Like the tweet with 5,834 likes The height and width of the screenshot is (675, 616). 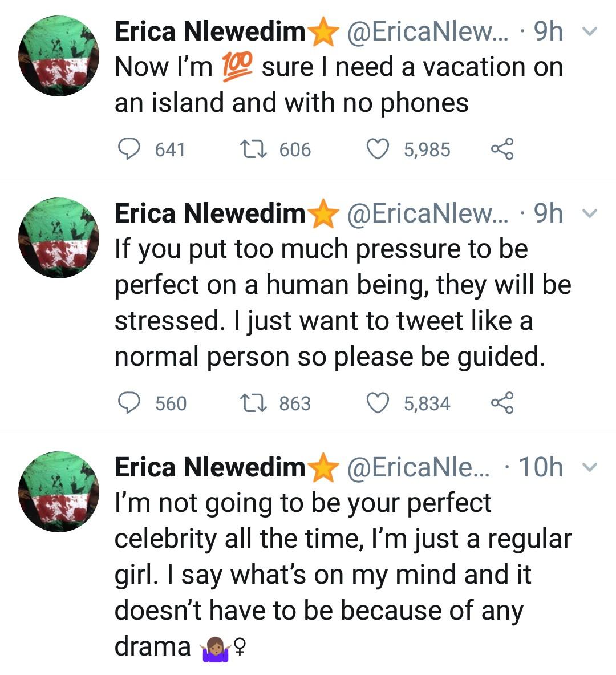(x=377, y=403)
